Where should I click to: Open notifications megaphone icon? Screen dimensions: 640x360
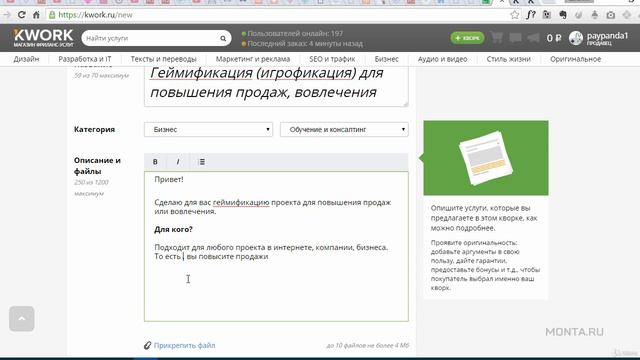(x=533, y=38)
